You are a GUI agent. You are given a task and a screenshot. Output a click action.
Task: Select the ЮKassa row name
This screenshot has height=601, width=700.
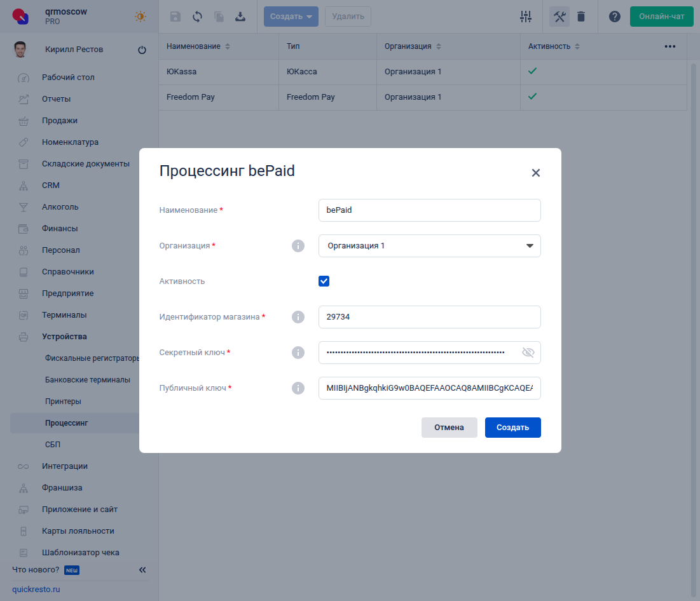[x=181, y=72]
